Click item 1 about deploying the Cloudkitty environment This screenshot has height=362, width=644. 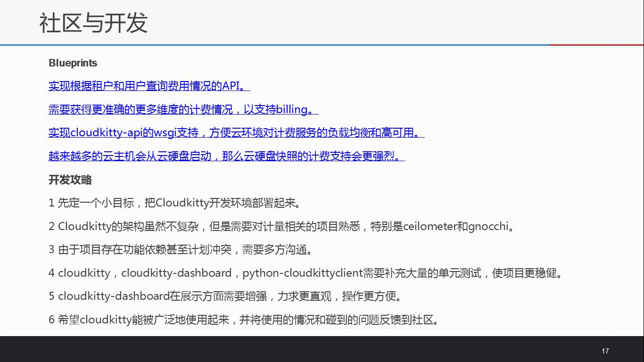tap(175, 203)
